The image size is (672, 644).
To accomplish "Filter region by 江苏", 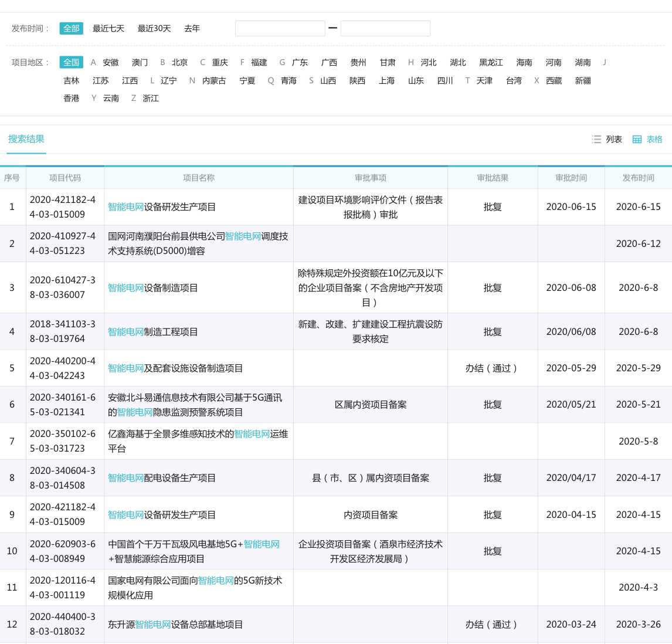I will [100, 80].
